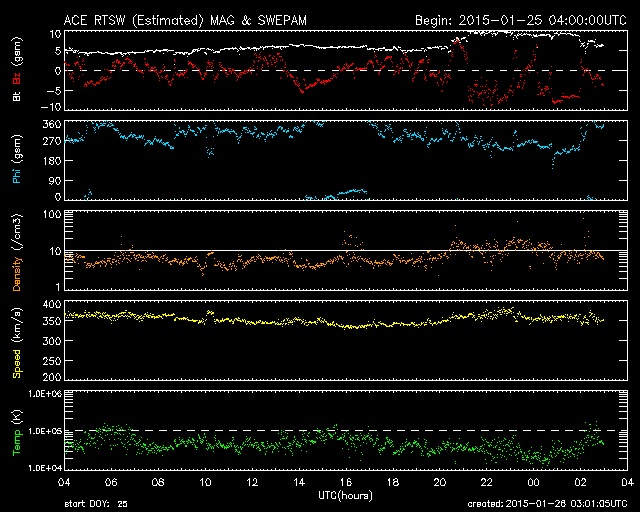Click the 04 tick at axis start

(64, 482)
